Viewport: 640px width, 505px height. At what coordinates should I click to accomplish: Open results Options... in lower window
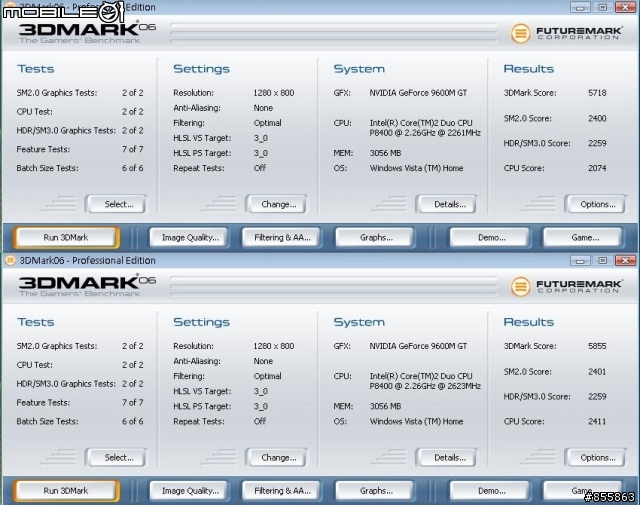click(596, 457)
